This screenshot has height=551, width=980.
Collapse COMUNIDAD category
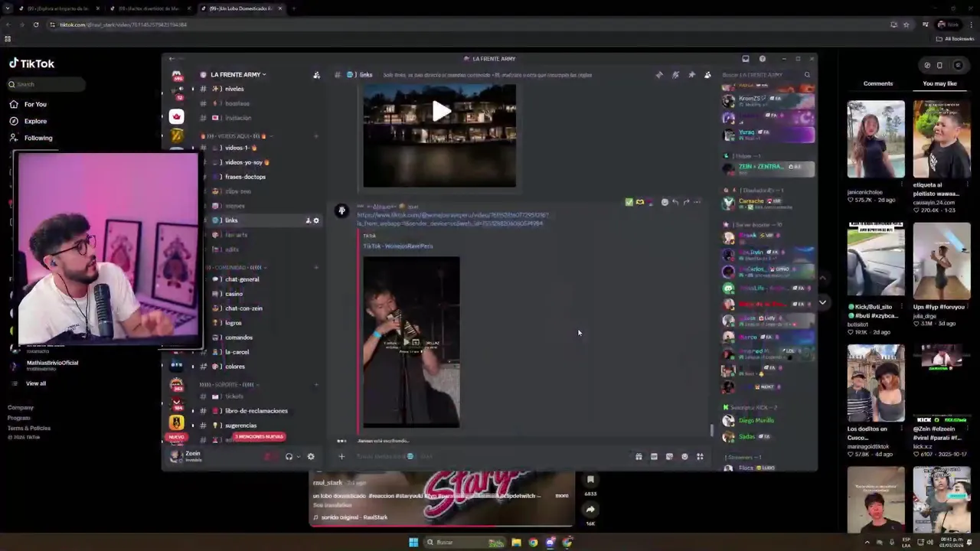point(234,267)
